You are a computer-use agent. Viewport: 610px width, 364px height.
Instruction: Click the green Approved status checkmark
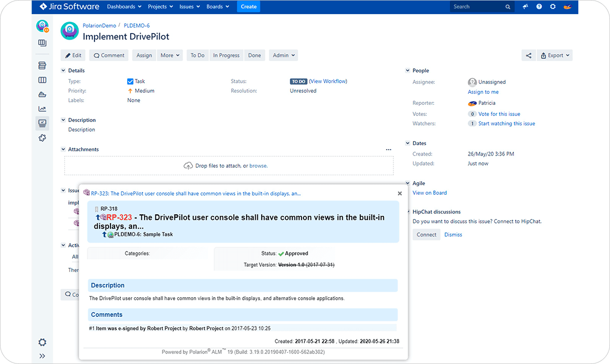281,254
